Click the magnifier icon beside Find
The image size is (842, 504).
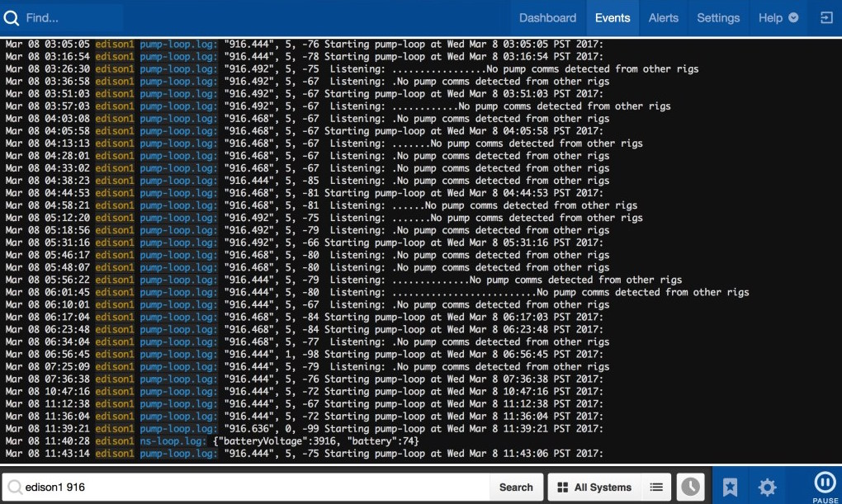[x=12, y=18]
